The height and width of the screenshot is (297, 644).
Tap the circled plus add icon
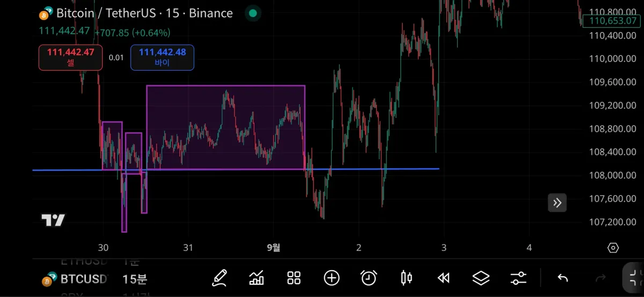point(332,278)
